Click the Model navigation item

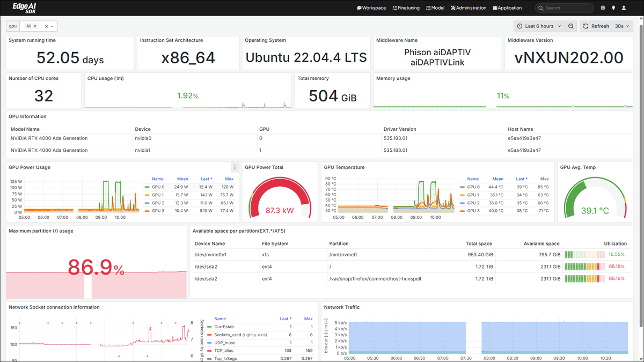point(435,8)
